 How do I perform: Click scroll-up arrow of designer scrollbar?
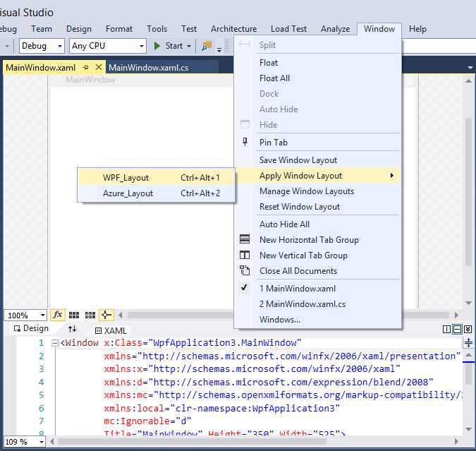[x=468, y=81]
